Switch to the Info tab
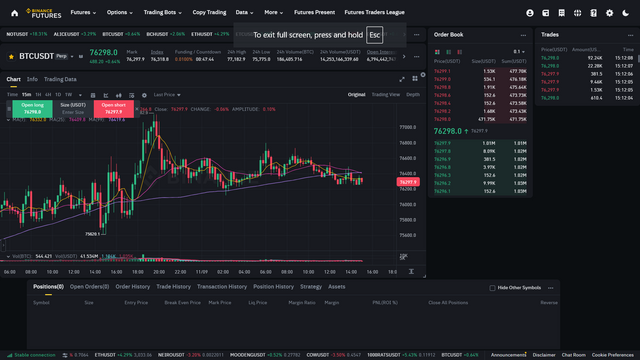 point(32,79)
